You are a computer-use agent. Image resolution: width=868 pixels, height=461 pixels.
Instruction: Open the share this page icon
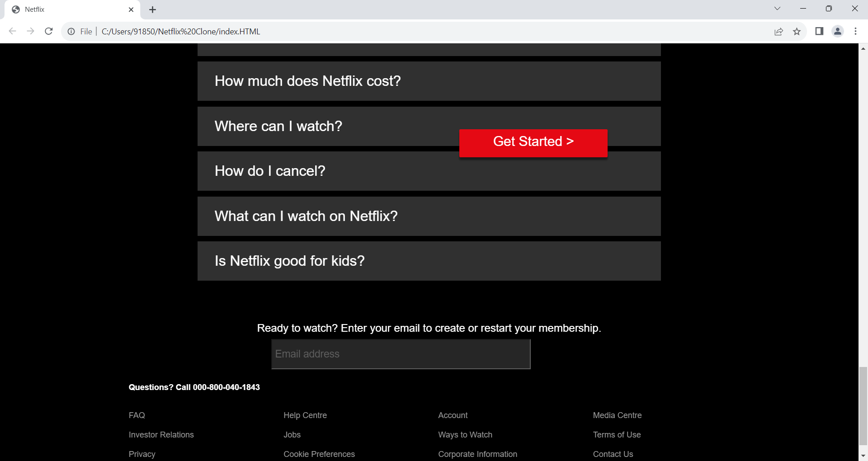click(778, 31)
